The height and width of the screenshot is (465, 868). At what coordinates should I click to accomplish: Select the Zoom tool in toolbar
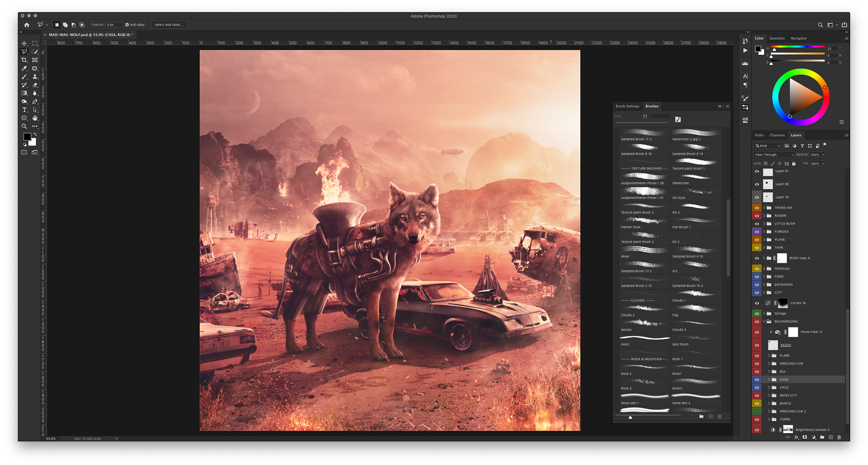click(x=24, y=126)
